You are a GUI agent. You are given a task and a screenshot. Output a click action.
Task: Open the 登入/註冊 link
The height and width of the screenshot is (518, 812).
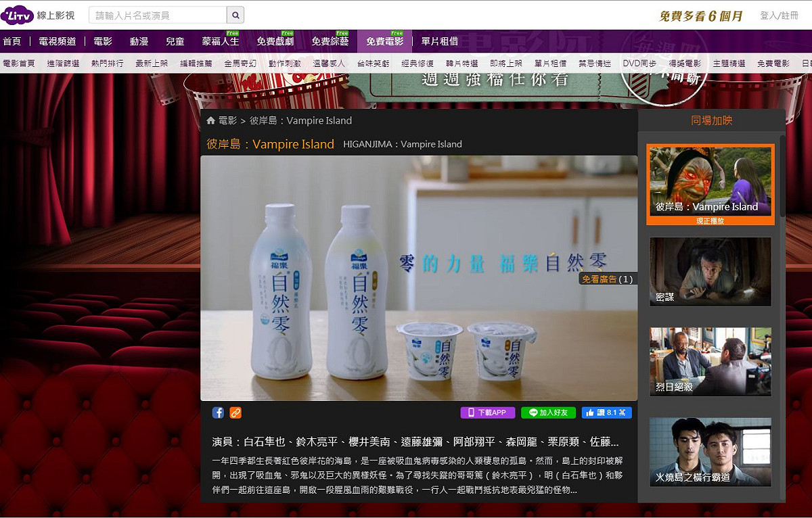tap(780, 16)
